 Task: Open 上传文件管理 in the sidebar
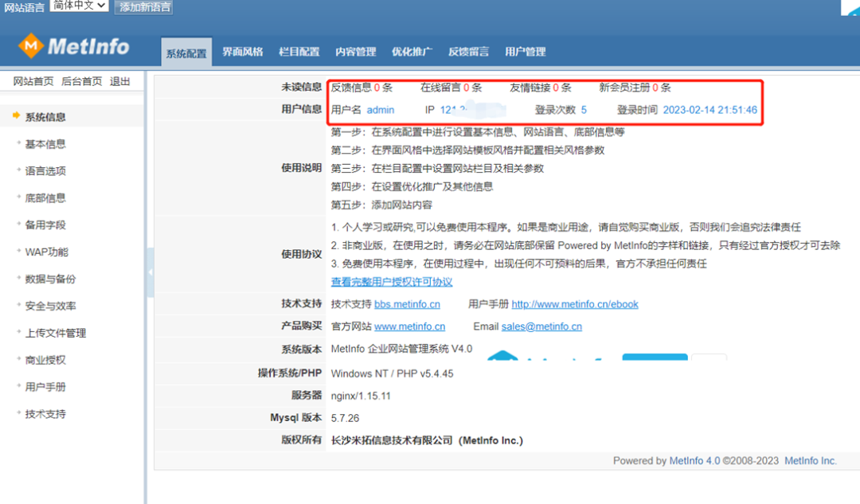point(56,333)
